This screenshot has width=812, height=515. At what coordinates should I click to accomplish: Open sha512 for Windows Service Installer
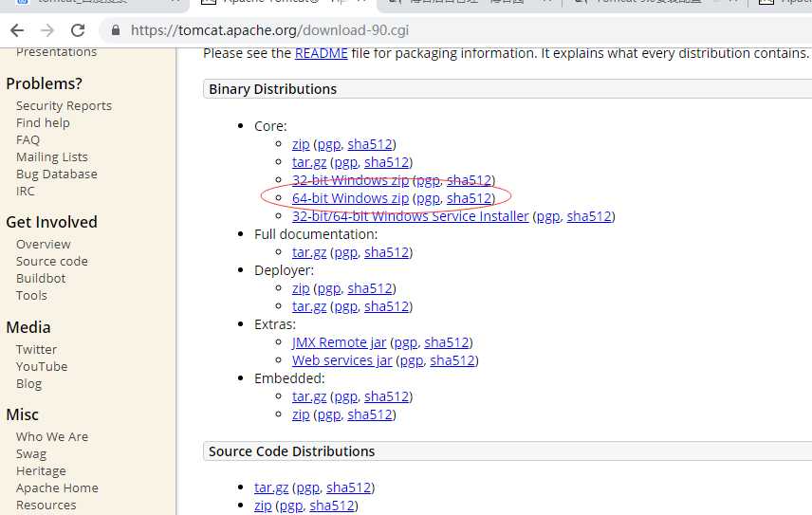pos(589,216)
